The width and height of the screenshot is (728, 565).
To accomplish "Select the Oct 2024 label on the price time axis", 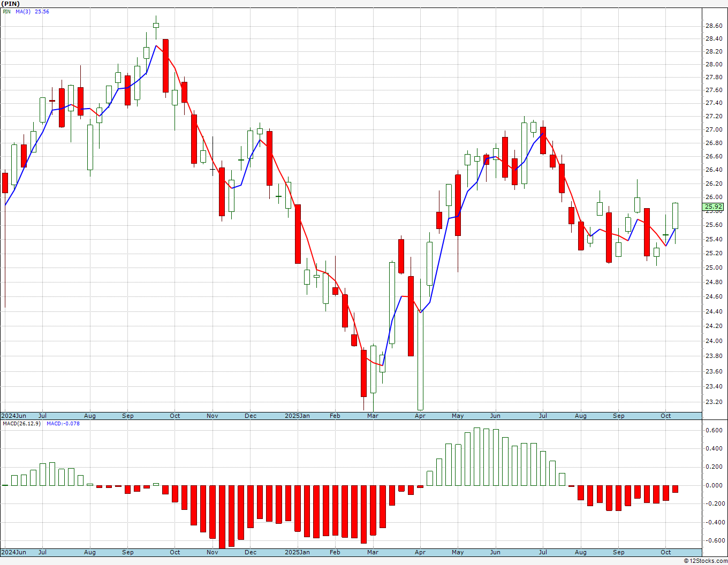I will point(175,416).
